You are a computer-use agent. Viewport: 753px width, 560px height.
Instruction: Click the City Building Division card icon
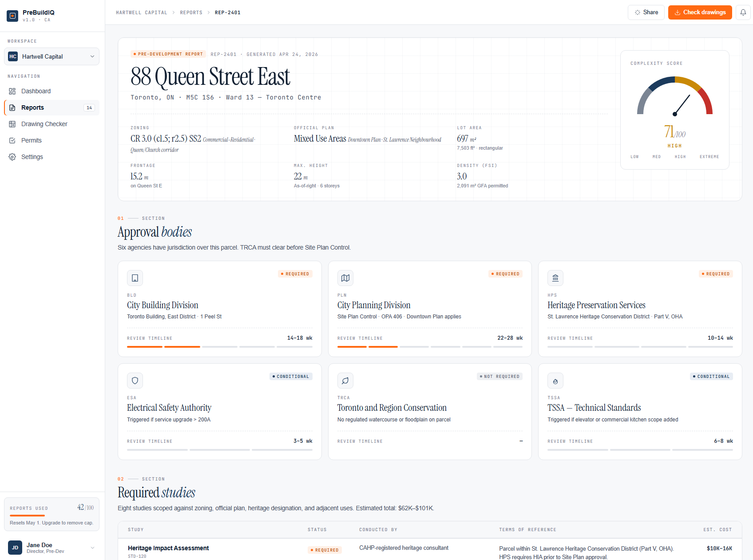(x=135, y=278)
